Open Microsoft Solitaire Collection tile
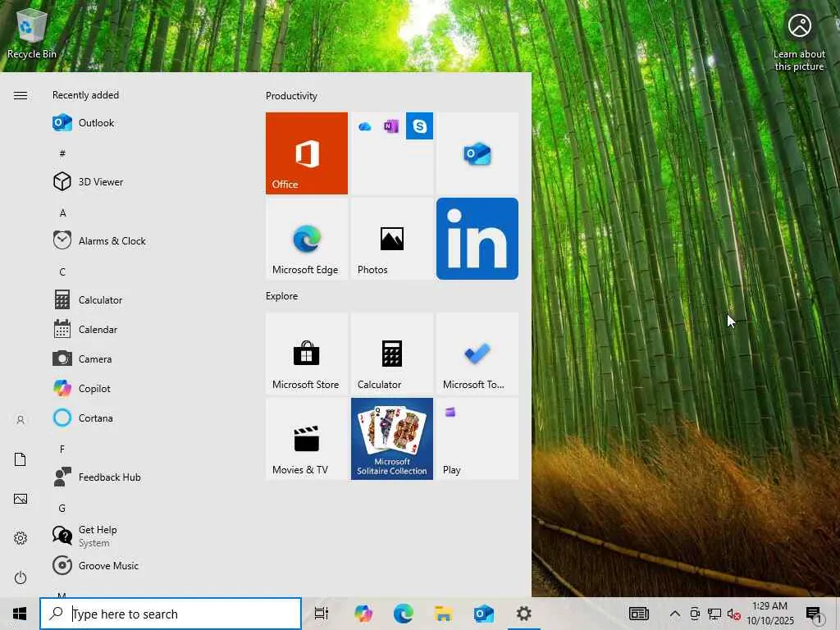Viewport: 840px width, 630px height. 392,439
